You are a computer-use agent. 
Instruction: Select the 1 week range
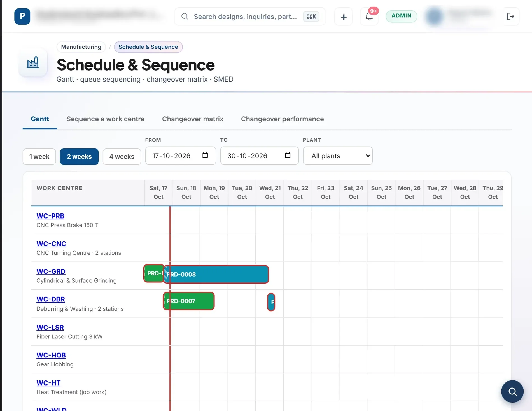[39, 157]
